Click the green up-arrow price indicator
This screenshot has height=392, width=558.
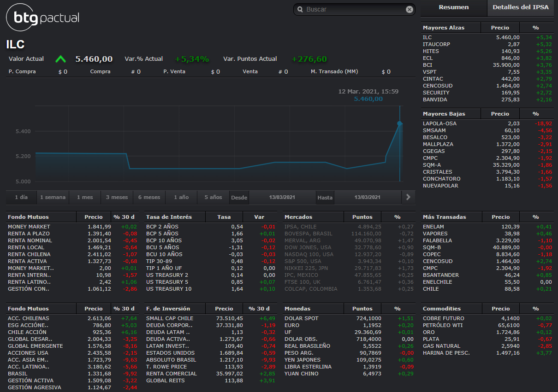[60, 59]
